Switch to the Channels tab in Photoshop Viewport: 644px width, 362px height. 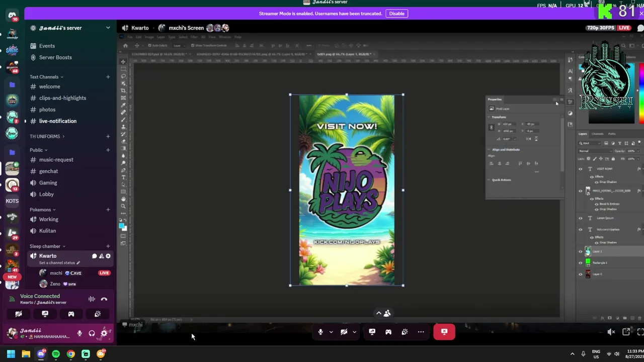[x=597, y=134]
